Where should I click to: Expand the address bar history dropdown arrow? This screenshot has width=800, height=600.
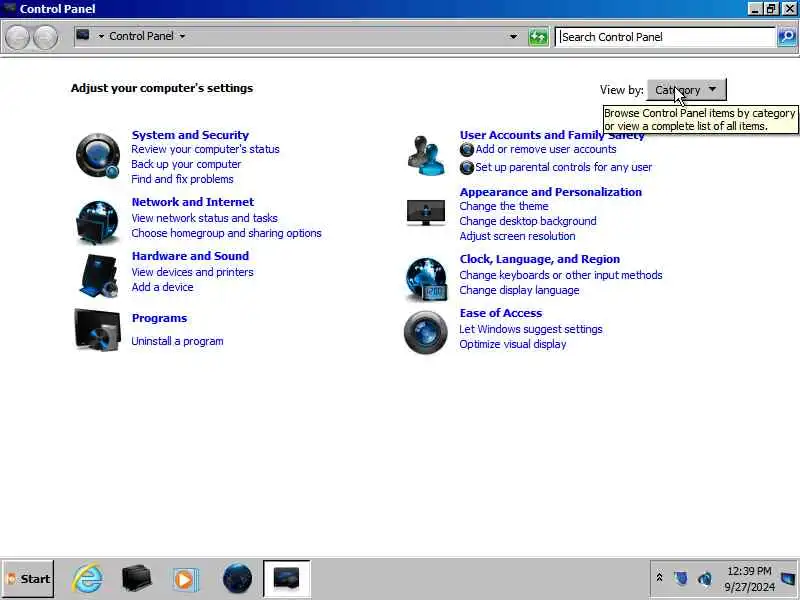[513, 37]
